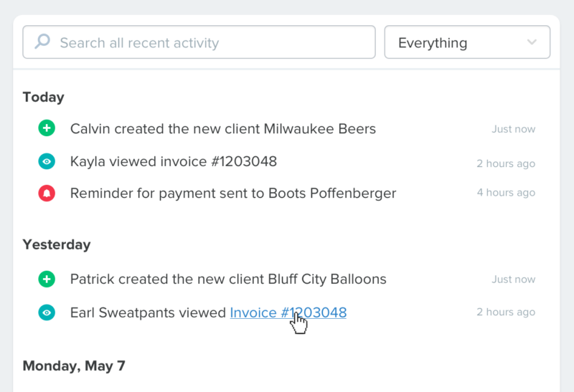574x392 pixels.
Task: Focus the Search all recent activity field
Action: pyautogui.click(x=199, y=42)
